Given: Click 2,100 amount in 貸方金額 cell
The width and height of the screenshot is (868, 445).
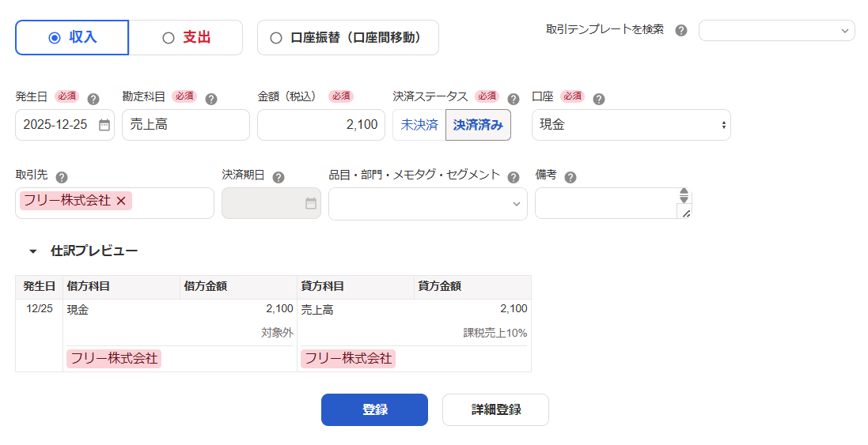Looking at the screenshot, I should [x=514, y=308].
